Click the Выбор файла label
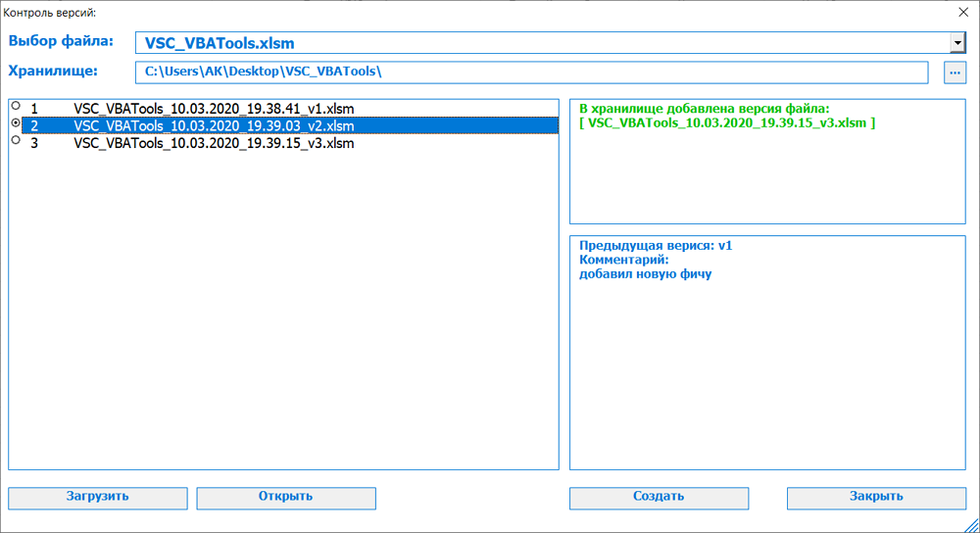 (61, 41)
